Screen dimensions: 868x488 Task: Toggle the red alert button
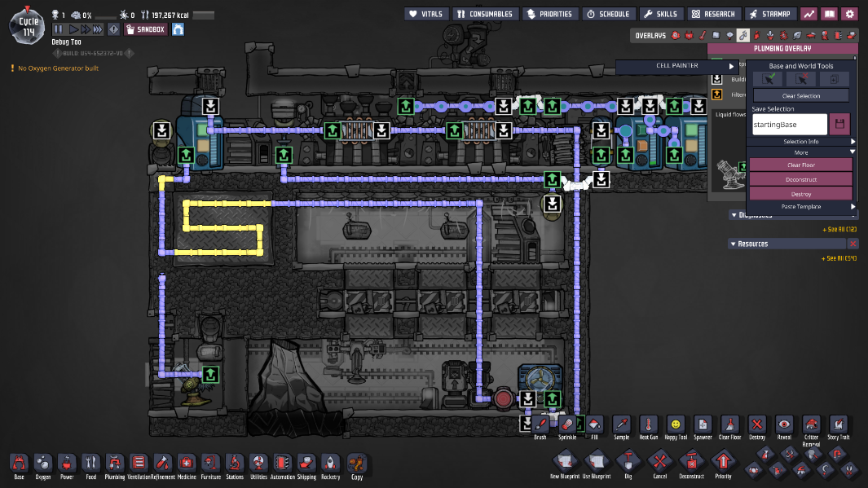click(113, 29)
